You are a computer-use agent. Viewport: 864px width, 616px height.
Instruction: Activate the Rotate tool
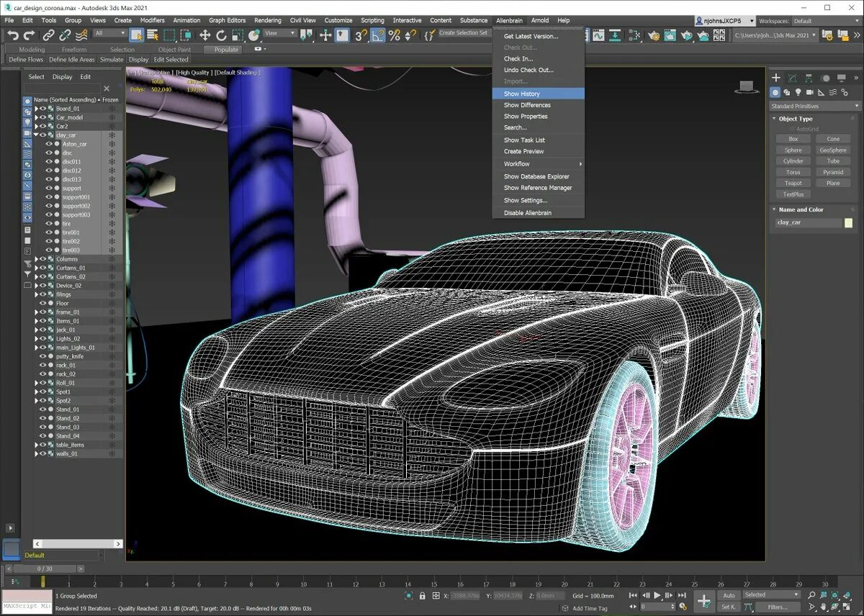pos(221,35)
